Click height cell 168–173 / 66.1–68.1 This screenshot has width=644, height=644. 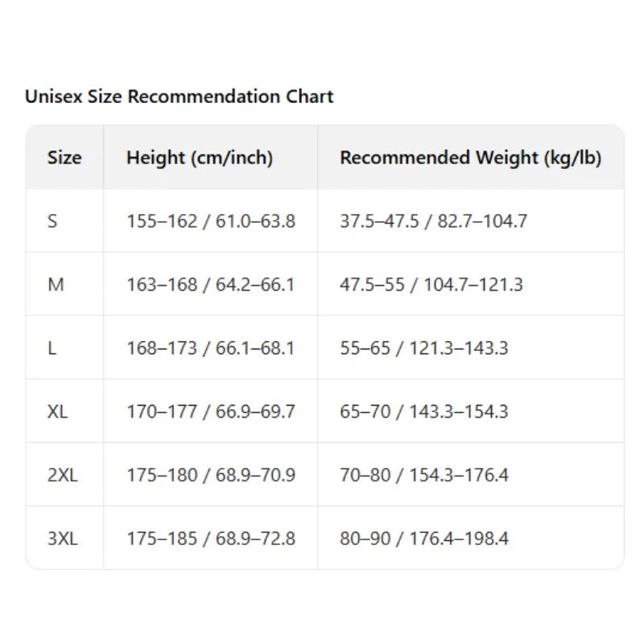pos(211,348)
